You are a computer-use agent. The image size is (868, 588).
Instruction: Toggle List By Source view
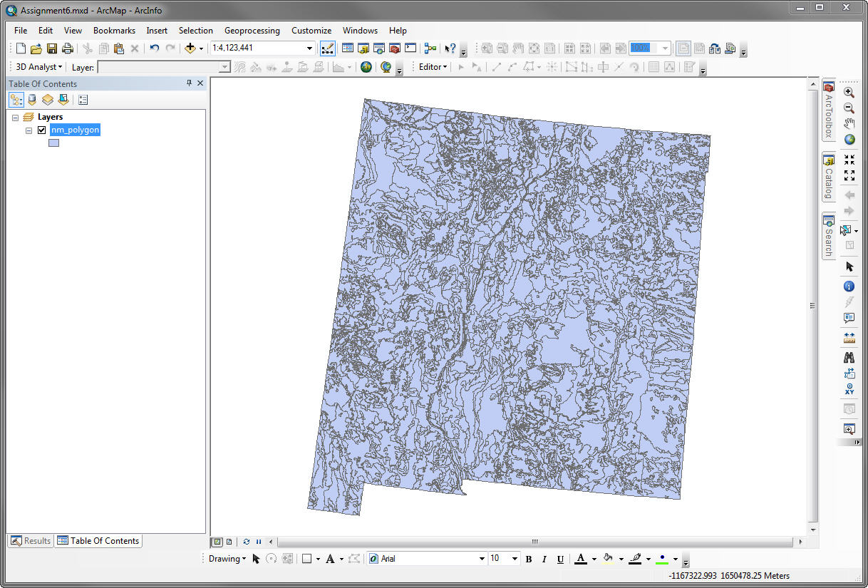pos(32,100)
